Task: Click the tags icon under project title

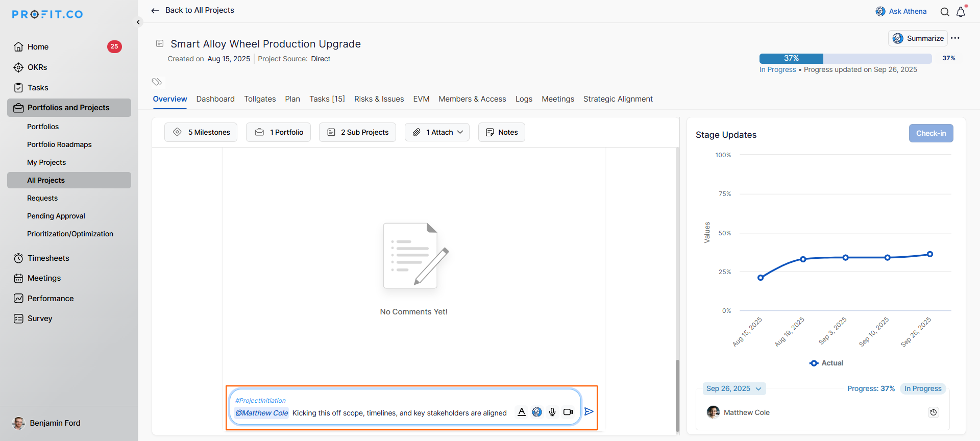Action: pyautogui.click(x=157, y=82)
